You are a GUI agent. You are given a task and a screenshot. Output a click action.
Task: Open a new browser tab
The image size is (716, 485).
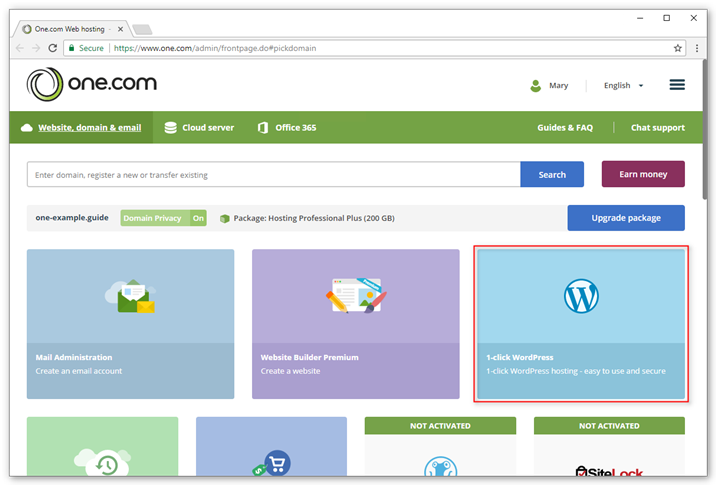142,30
